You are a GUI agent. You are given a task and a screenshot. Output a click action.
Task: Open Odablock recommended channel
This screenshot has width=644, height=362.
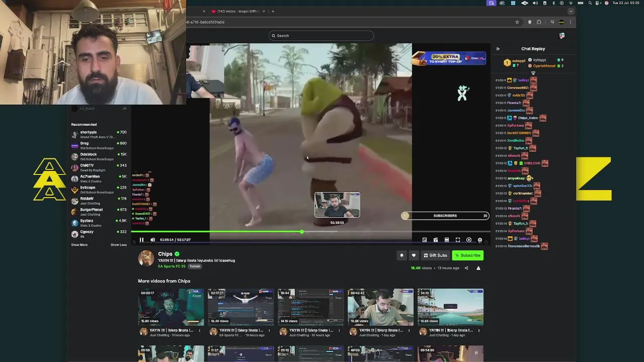point(99,156)
